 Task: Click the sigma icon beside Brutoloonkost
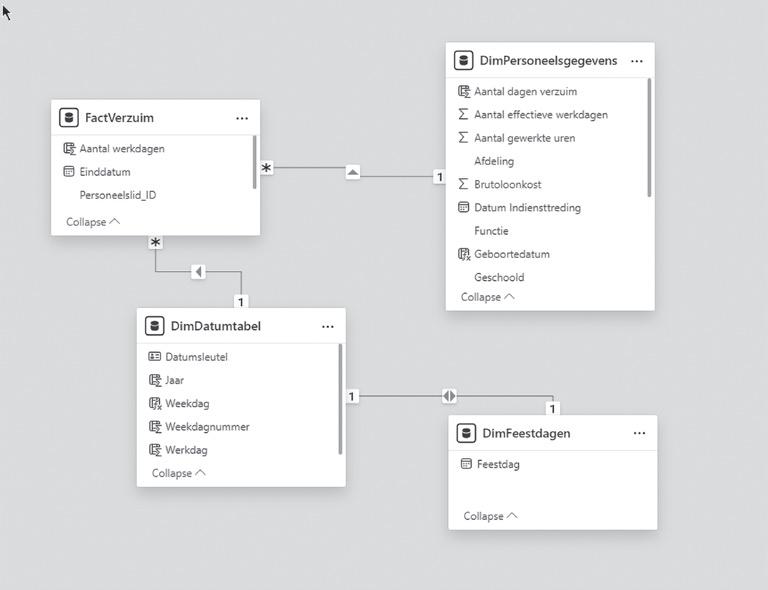pyautogui.click(x=463, y=184)
